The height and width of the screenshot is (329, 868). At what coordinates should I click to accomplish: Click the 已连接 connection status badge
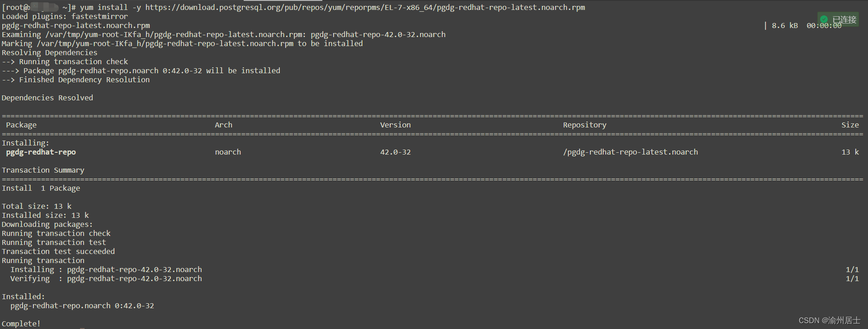[838, 19]
